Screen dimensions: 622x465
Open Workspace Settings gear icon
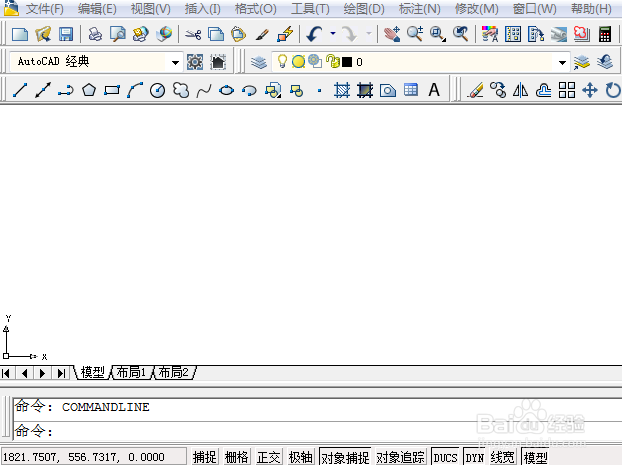195,62
